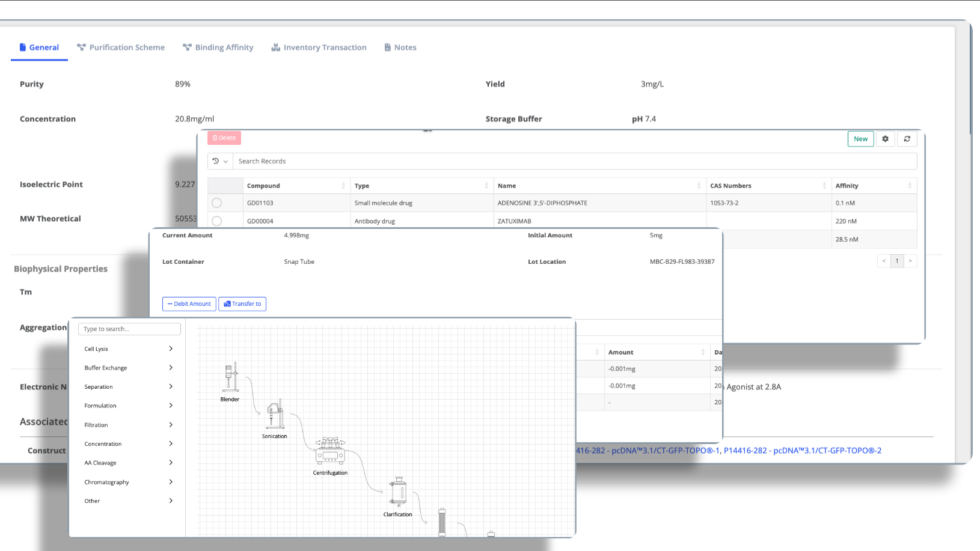
Task: Expand the Buffer Exchange category
Action: [129, 368]
